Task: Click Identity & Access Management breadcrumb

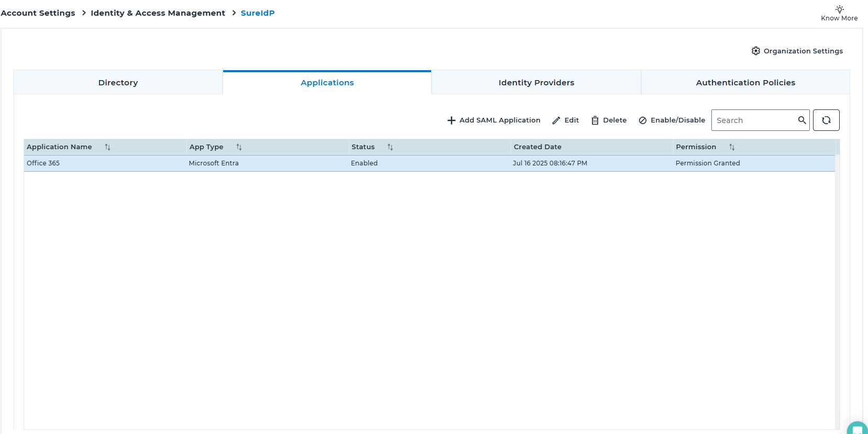Action: [158, 13]
